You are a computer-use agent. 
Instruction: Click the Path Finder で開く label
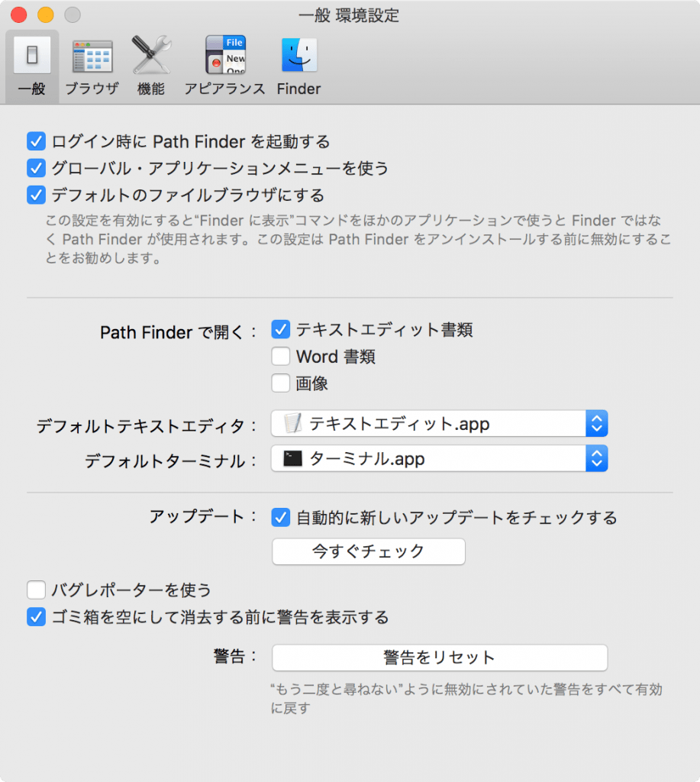tap(178, 332)
